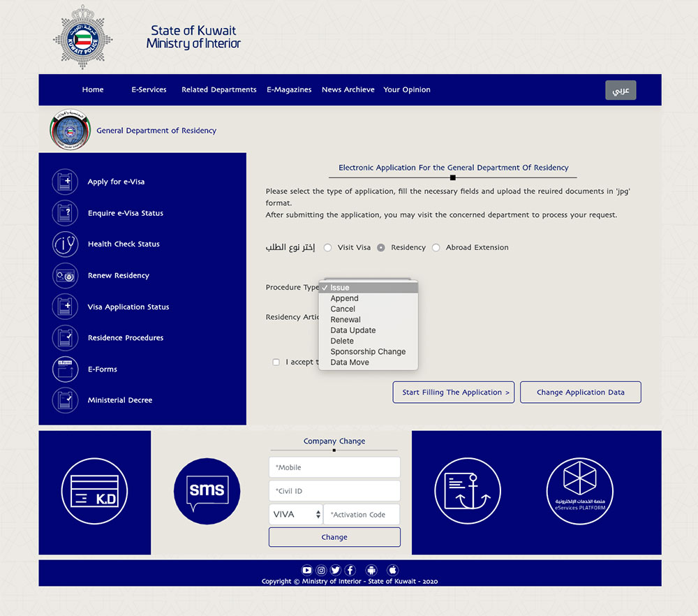Screen dimensions: 698x616
Task: Click the Civil ID input field
Action: [x=334, y=491]
